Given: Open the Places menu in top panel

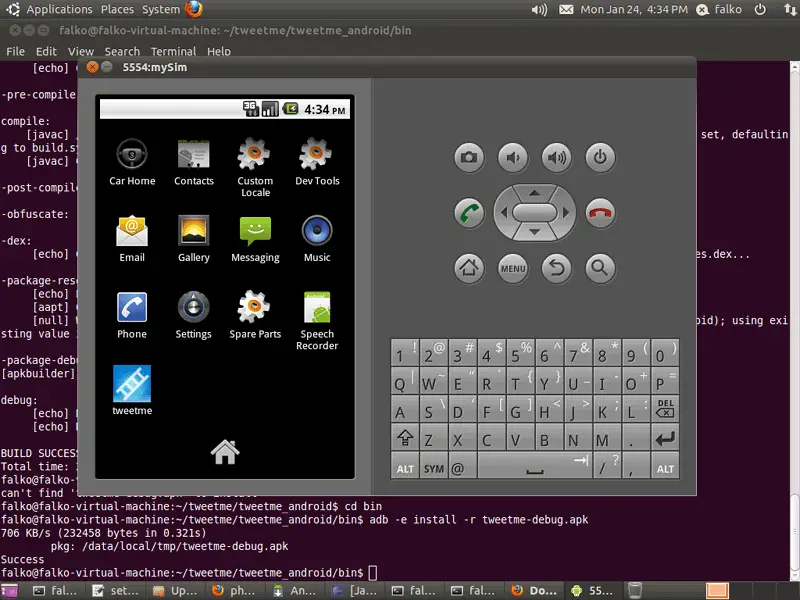Looking at the screenshot, I should tap(117, 9).
